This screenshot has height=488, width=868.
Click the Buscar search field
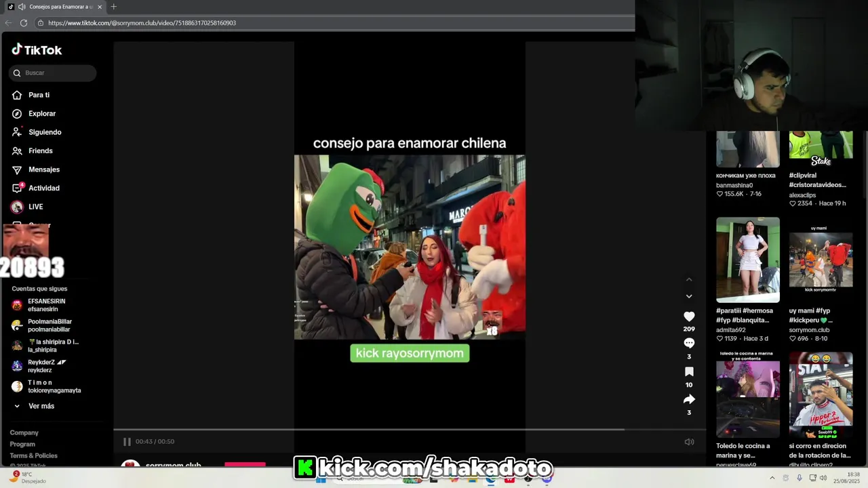(x=53, y=73)
